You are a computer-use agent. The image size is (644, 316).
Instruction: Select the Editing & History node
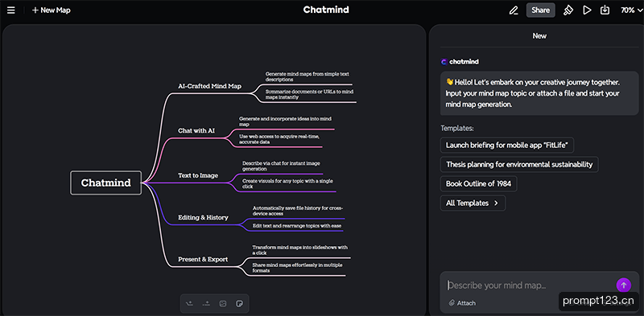203,217
